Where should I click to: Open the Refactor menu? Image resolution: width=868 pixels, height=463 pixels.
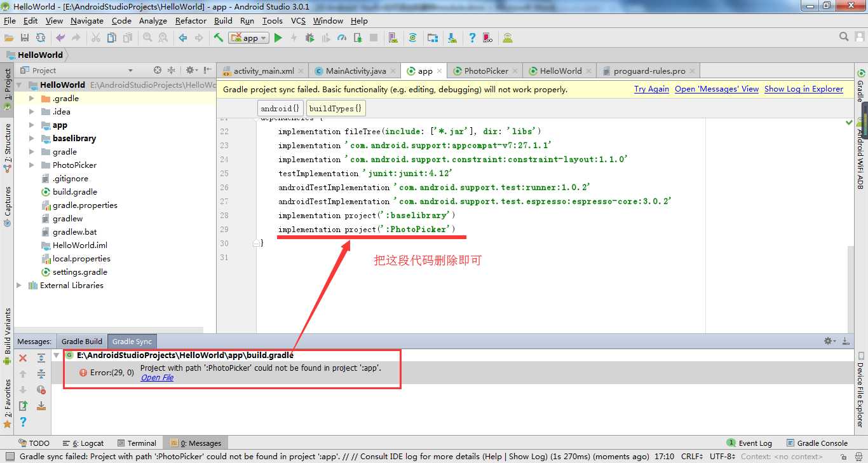point(191,20)
